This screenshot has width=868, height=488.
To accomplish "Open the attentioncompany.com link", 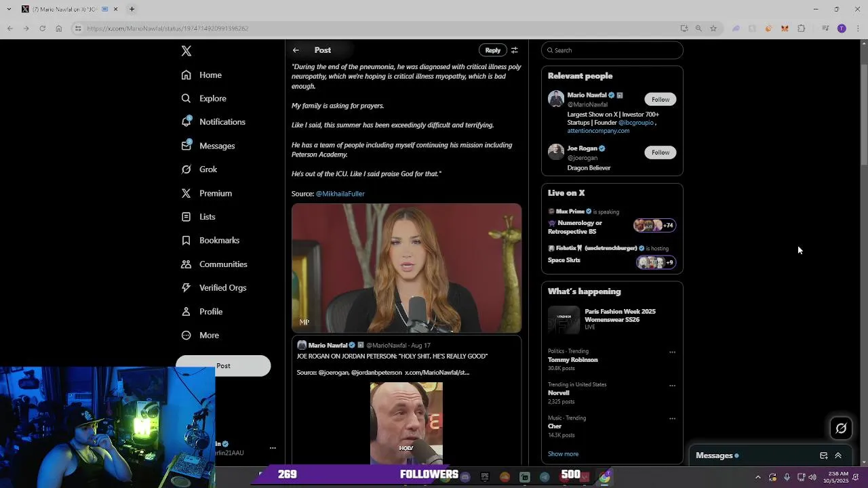I will coord(599,131).
